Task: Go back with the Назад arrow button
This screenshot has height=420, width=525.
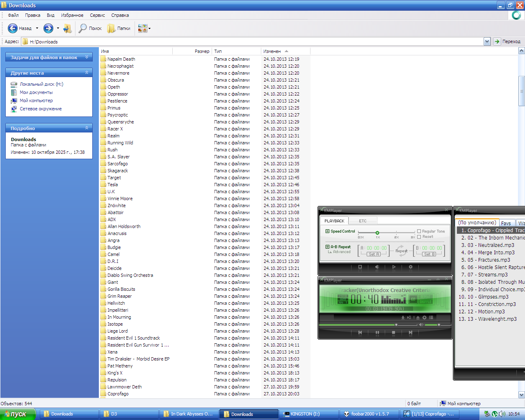Action: click(x=20, y=28)
